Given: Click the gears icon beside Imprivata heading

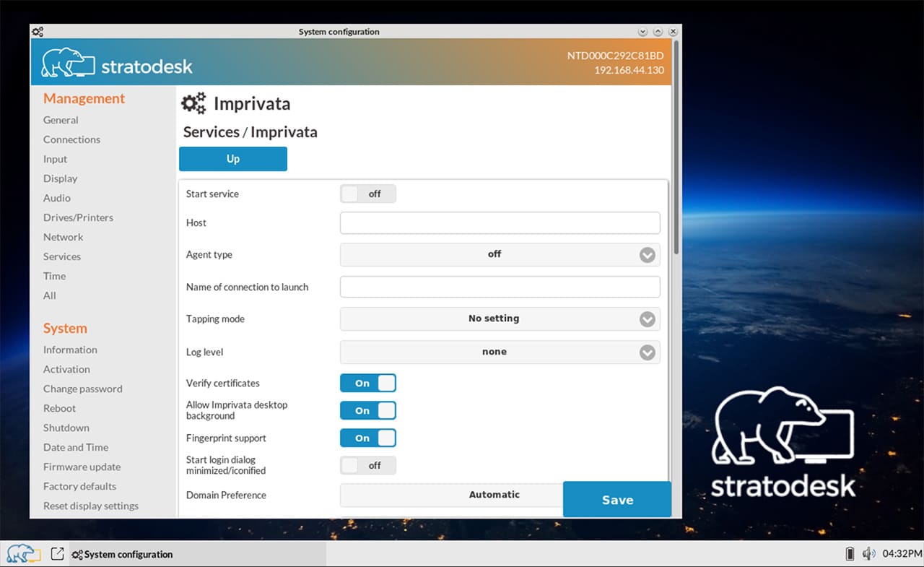Looking at the screenshot, I should click(193, 103).
